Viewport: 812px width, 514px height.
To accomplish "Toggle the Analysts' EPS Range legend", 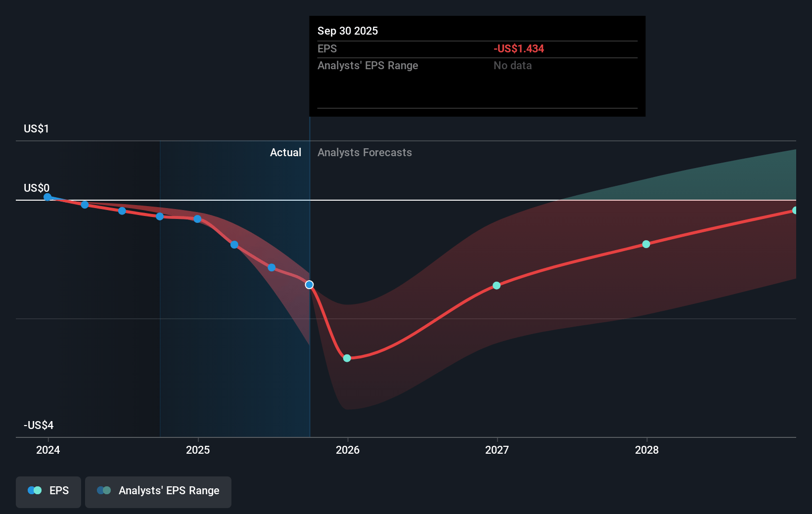I will click(x=158, y=491).
